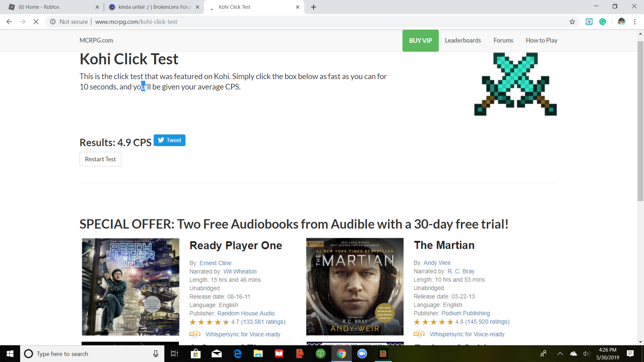Image resolution: width=644 pixels, height=362 pixels.
Task: Open a new browser tab
Action: point(314,7)
